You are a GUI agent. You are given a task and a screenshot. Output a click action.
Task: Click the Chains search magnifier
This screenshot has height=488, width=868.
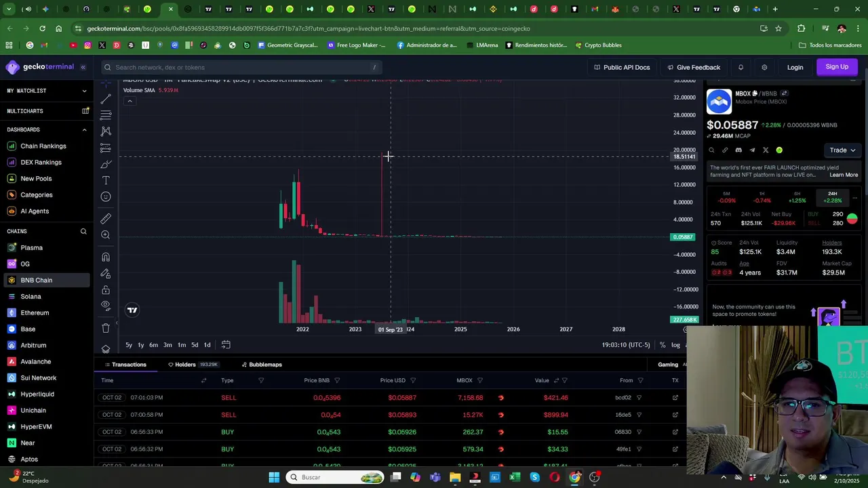tap(83, 231)
